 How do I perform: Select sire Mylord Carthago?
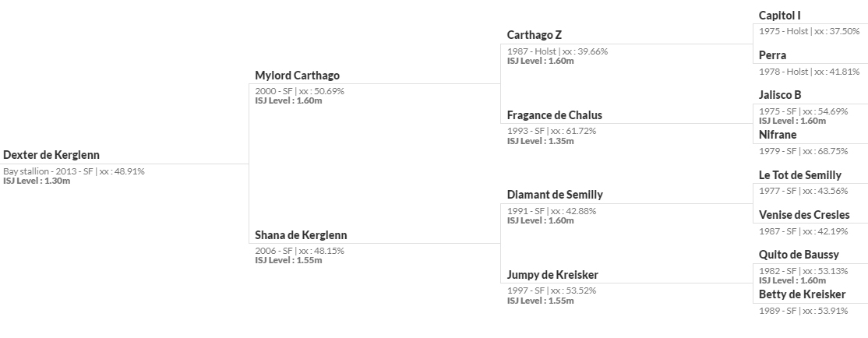click(298, 76)
